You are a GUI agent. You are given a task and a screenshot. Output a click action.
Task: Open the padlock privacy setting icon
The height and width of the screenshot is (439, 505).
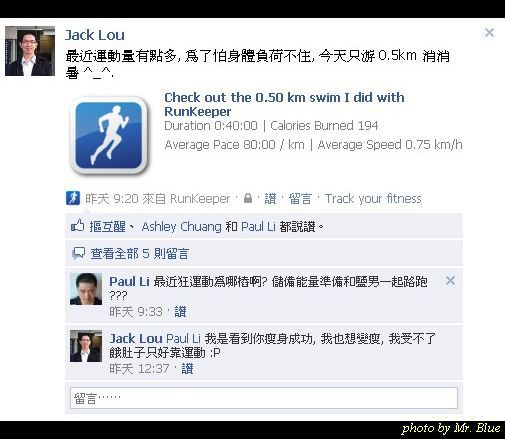coord(248,198)
